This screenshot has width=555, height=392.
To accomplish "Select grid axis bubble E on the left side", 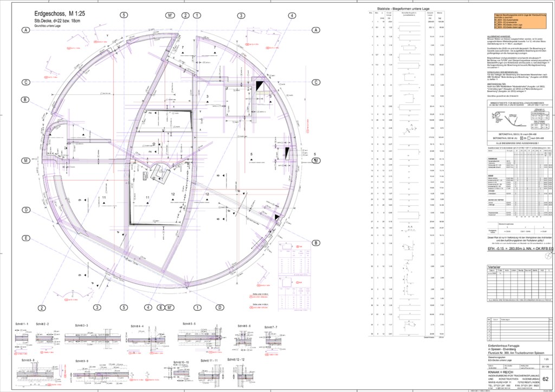I will (25, 238).
